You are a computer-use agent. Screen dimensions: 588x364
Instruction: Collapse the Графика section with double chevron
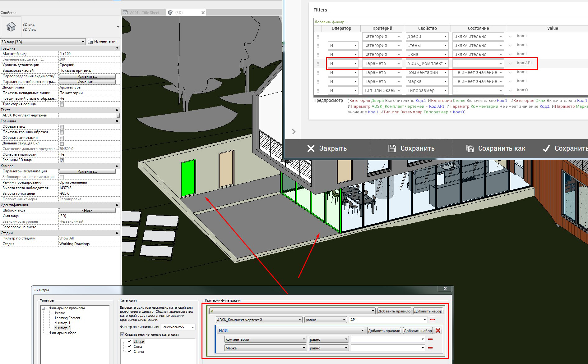point(117,48)
